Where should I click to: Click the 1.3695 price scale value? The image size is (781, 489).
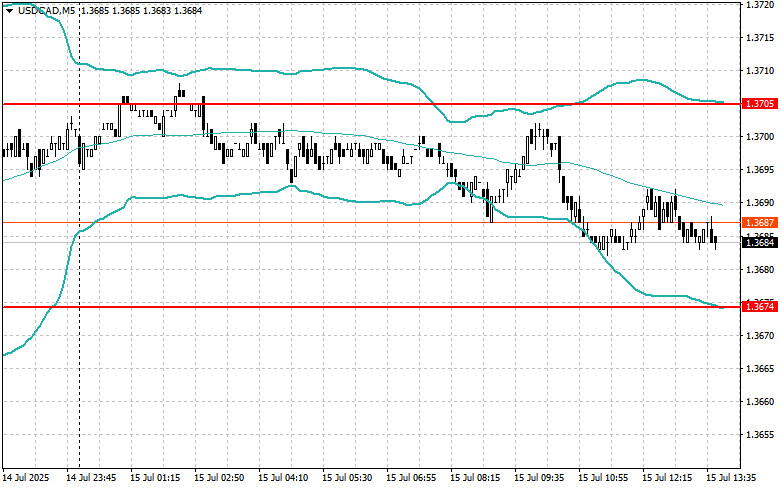click(x=760, y=170)
